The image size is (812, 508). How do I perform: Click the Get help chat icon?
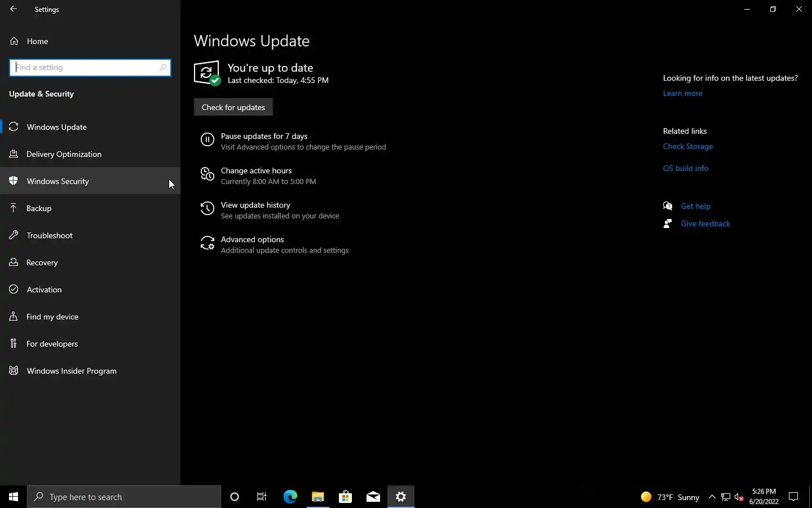668,206
